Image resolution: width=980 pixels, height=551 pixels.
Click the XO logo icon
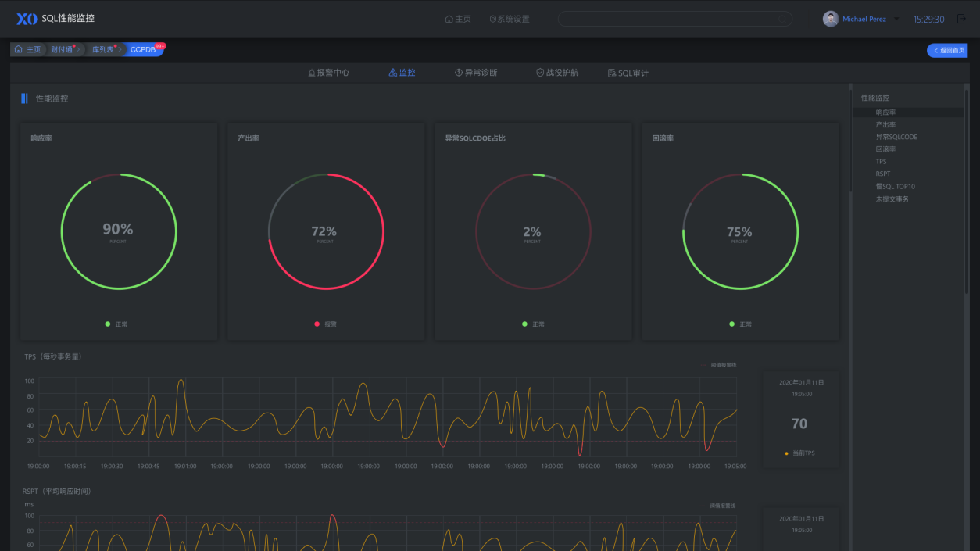click(x=27, y=19)
